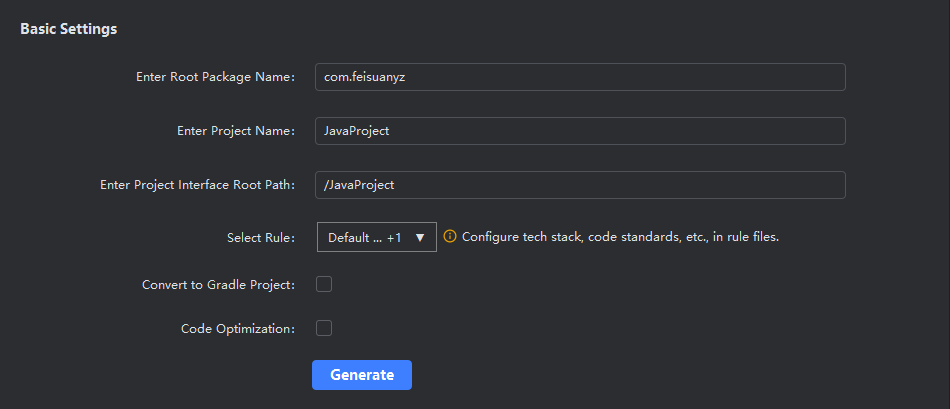The image size is (950, 409).
Task: Focus the Project Name input field
Action: [x=580, y=131]
